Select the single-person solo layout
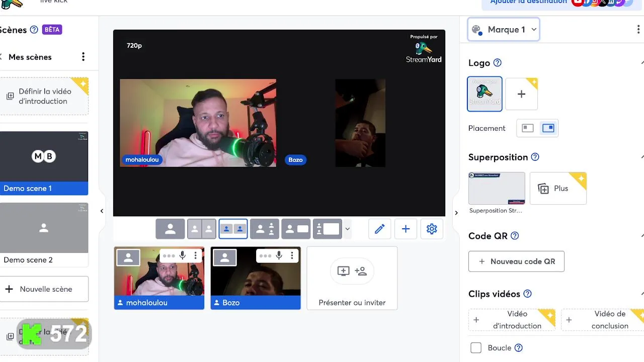Image resolution: width=644 pixels, height=362 pixels. pos(170,229)
